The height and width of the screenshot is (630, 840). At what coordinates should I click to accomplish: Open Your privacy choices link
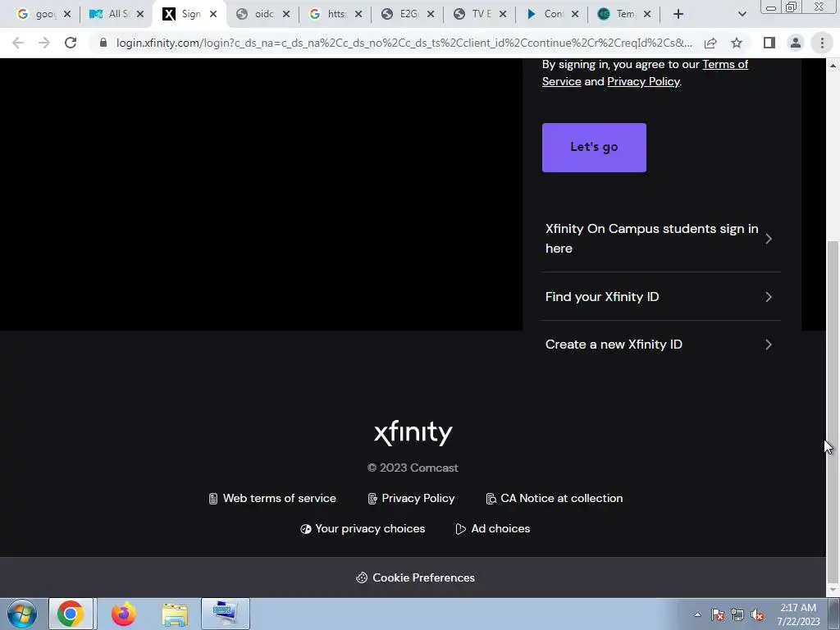(370, 529)
